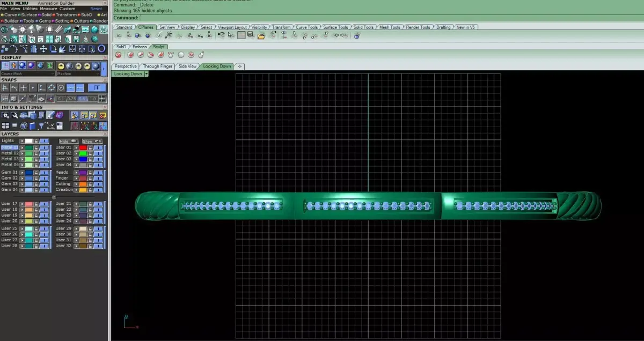Open the Utilities menu
The height and width of the screenshot is (341, 644).
(x=30, y=9)
